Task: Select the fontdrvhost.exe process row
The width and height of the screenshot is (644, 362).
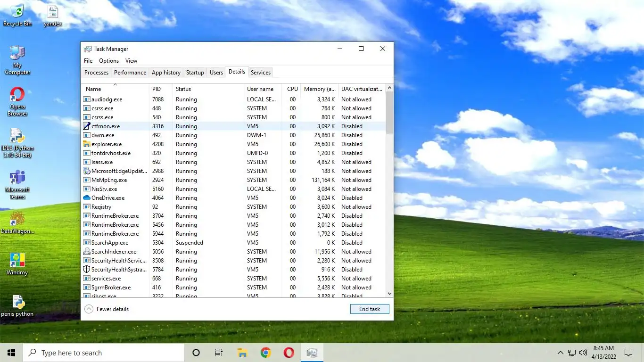Action: tap(233, 153)
